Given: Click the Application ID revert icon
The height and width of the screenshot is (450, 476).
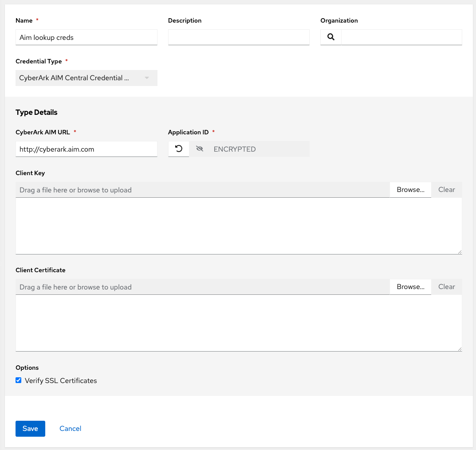Looking at the screenshot, I should click(179, 149).
